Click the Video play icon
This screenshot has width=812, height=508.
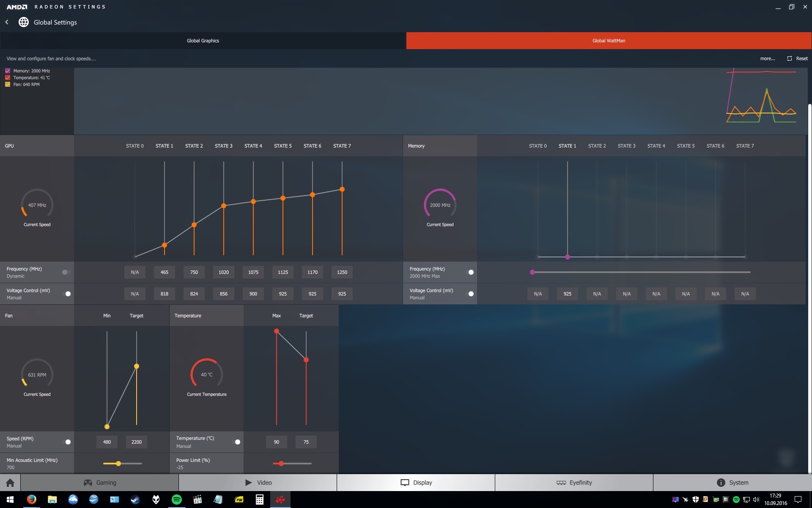[x=249, y=483]
